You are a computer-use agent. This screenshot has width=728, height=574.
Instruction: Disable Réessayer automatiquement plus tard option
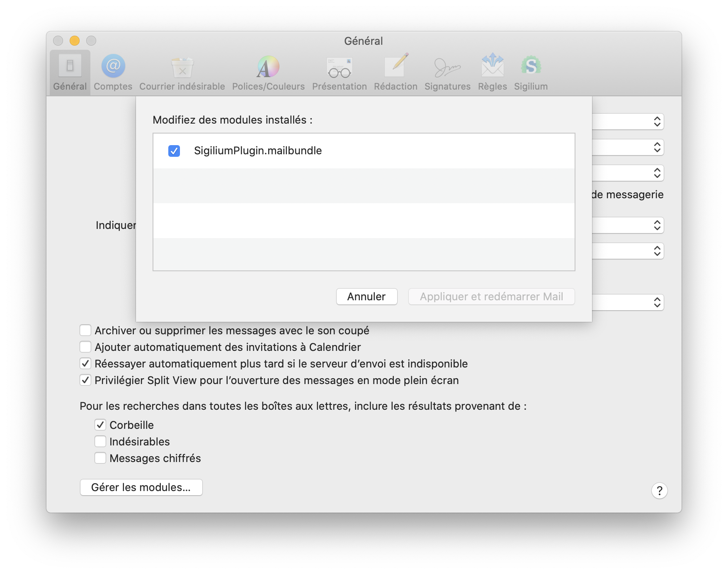(x=85, y=363)
